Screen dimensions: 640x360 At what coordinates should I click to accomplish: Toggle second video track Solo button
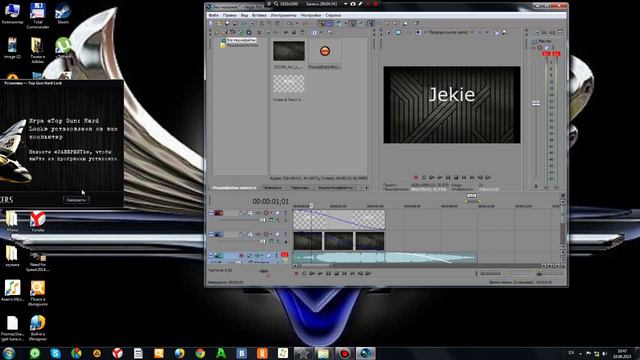click(285, 234)
